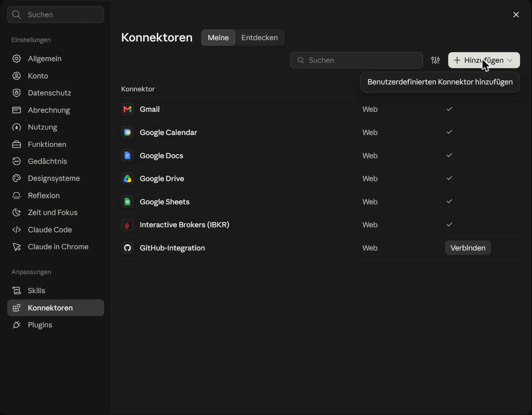The height and width of the screenshot is (415, 532).
Task: Click the Interactive Brokers logo icon
Action: (x=127, y=225)
